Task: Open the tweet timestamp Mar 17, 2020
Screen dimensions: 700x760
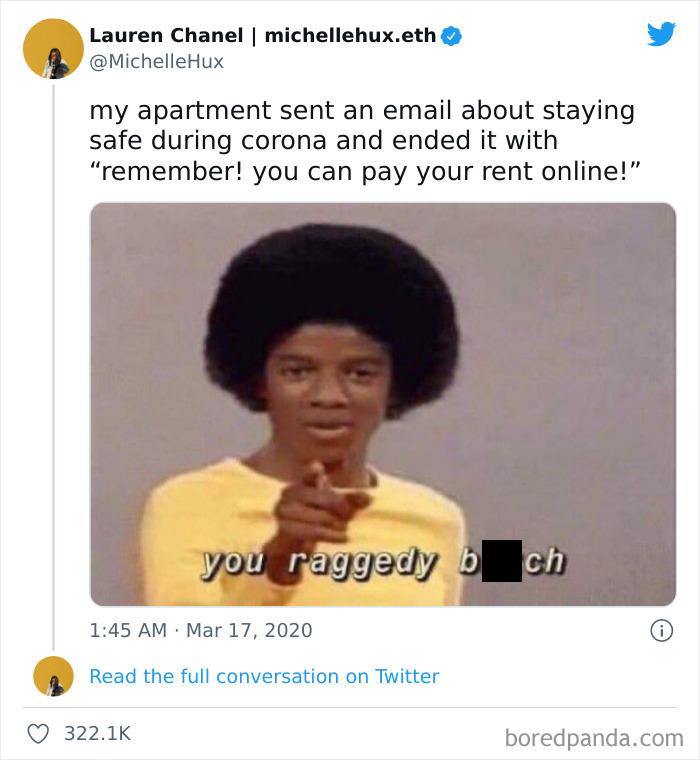Action: tap(249, 630)
